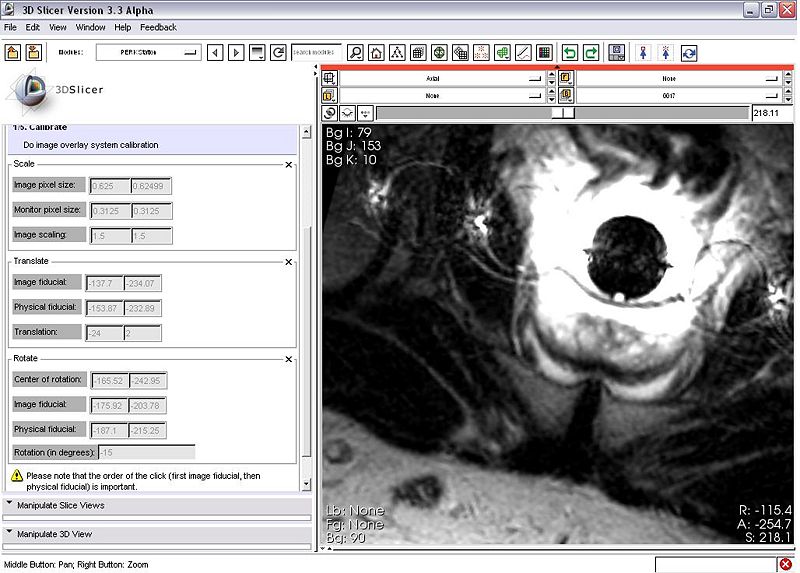Go to the Home module icon
Image resolution: width=800 pixels, height=573 pixels.
coord(376,52)
